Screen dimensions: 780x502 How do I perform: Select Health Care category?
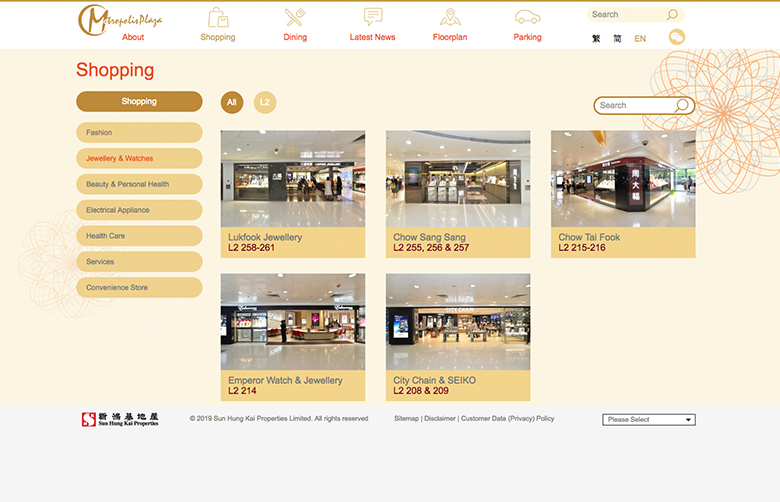[x=139, y=236]
